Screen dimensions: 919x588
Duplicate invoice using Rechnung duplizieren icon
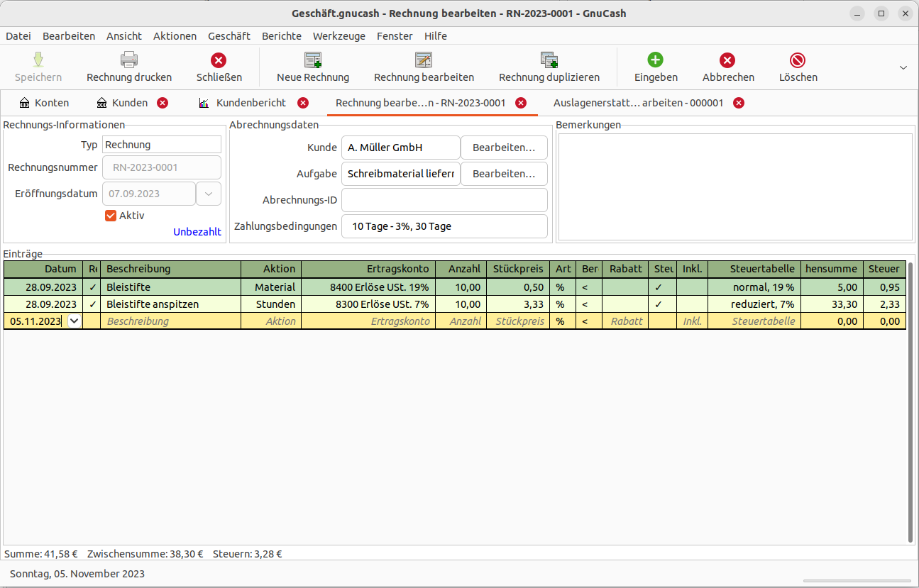(x=549, y=60)
